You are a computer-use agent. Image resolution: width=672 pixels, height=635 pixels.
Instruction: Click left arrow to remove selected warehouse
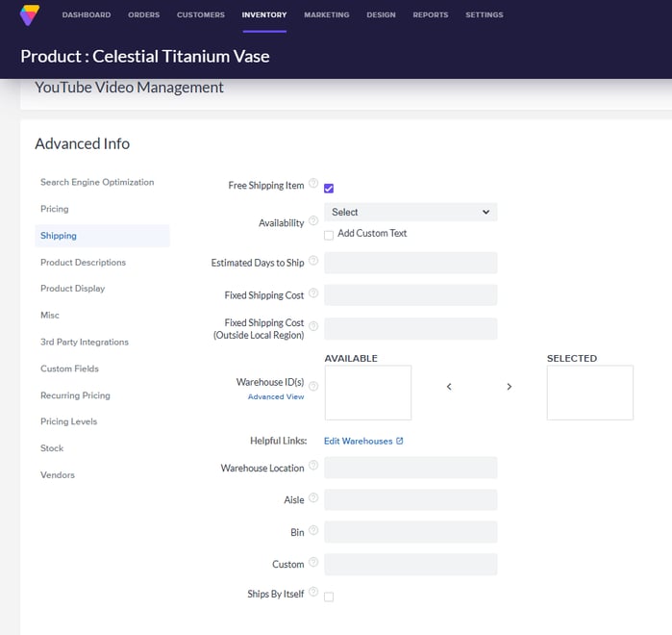(x=449, y=387)
